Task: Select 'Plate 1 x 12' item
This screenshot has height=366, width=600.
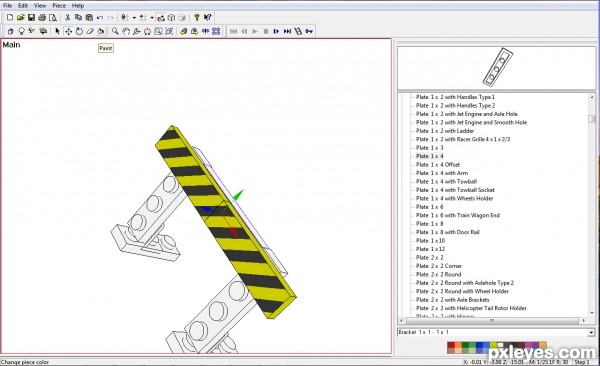Action: [430, 249]
